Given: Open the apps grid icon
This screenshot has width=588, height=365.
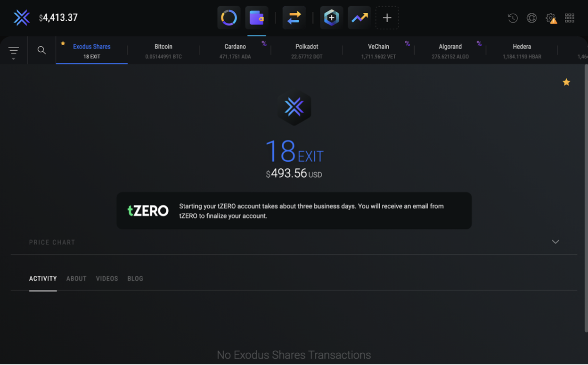Looking at the screenshot, I should point(570,18).
